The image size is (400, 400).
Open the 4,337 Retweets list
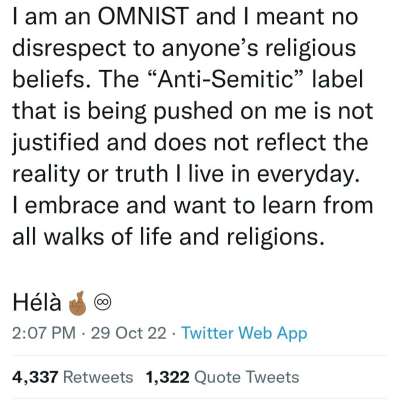73,377
